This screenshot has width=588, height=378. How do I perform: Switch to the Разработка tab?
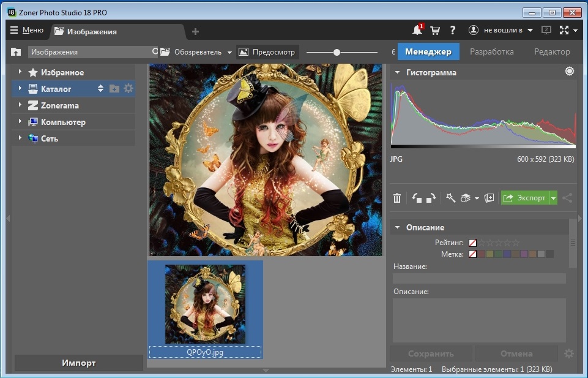click(x=491, y=52)
